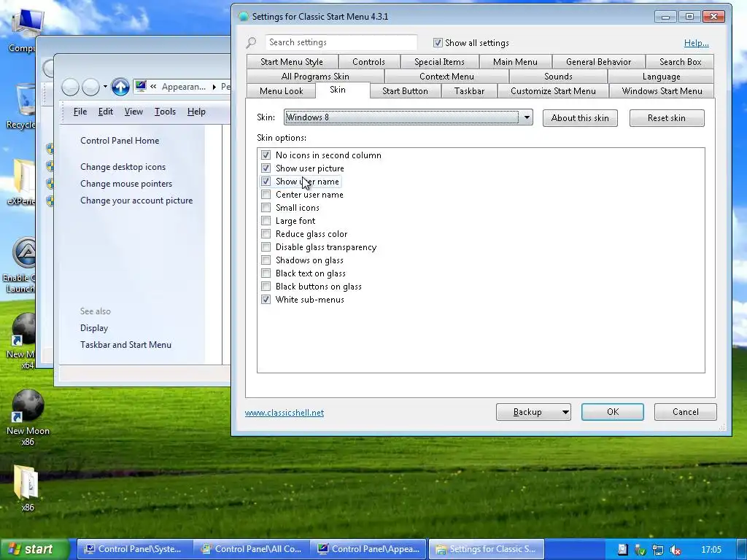Screen dimensions: 747x560
Task: Open the File menu in Control Panel
Action: coord(80,112)
